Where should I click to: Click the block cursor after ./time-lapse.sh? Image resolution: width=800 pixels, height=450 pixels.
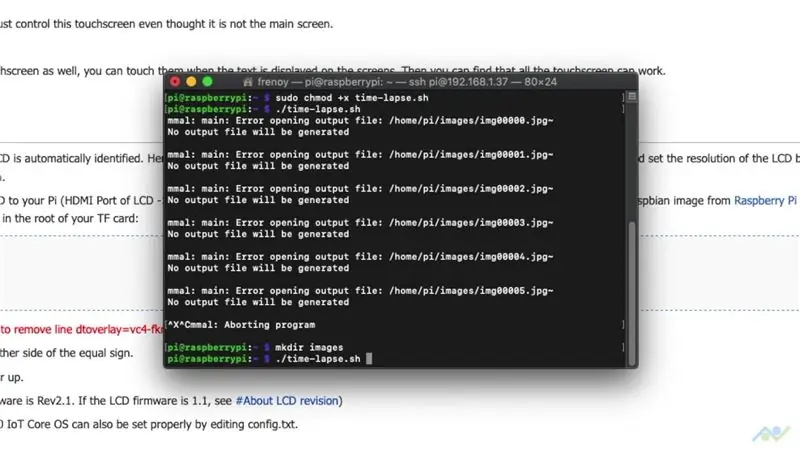[369, 359]
